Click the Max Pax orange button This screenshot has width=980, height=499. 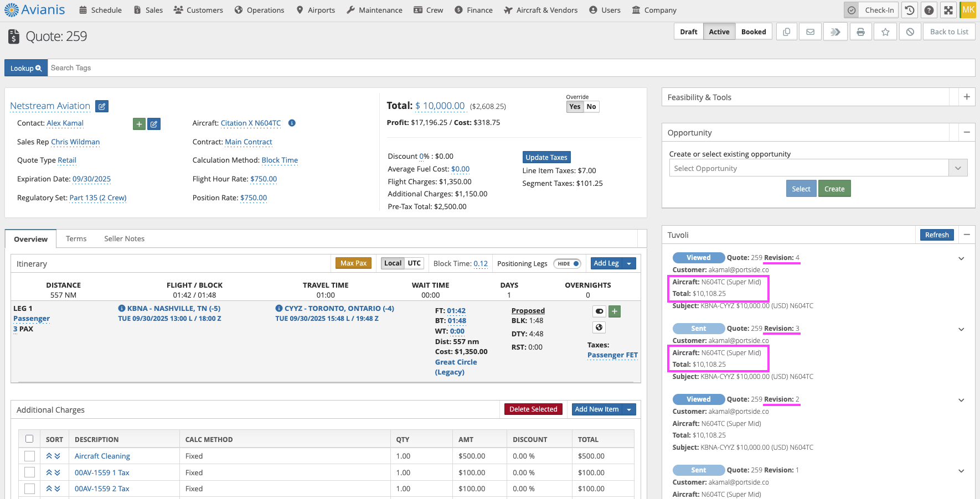click(x=353, y=263)
